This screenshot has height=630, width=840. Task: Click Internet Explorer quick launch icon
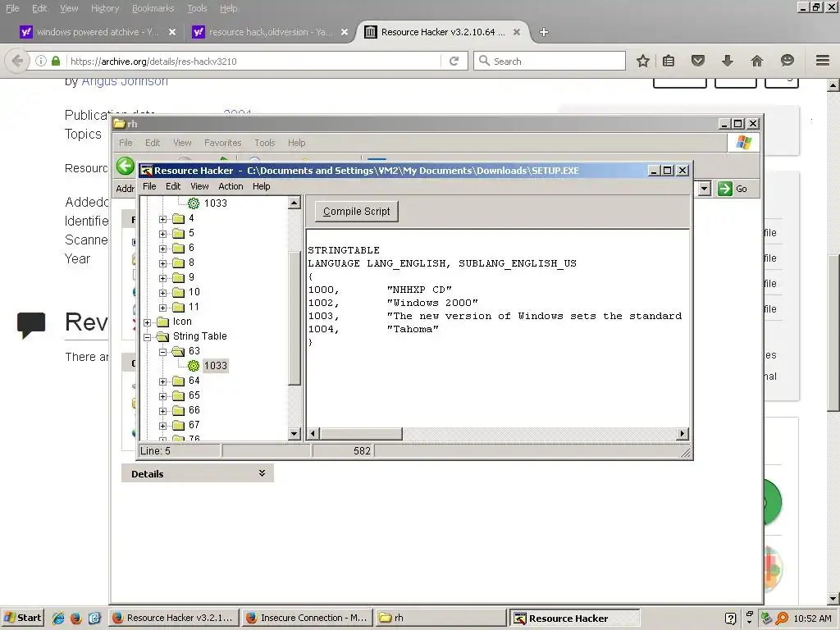58,618
